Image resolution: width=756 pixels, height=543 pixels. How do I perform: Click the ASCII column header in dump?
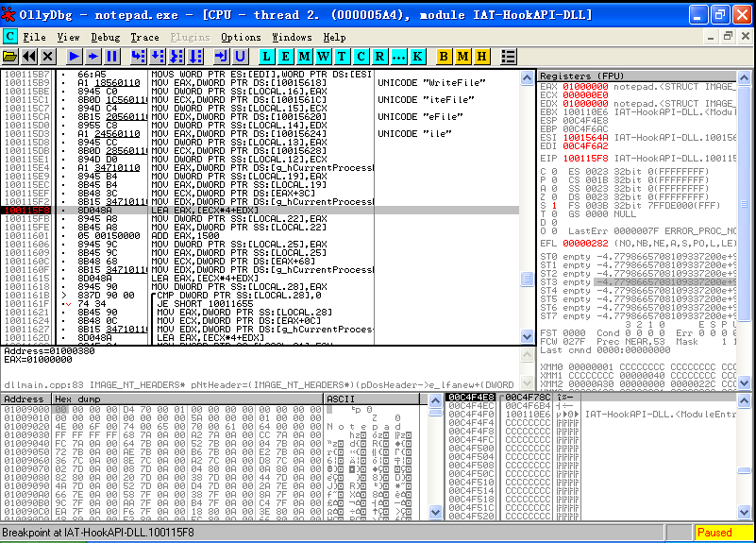[x=372, y=399]
